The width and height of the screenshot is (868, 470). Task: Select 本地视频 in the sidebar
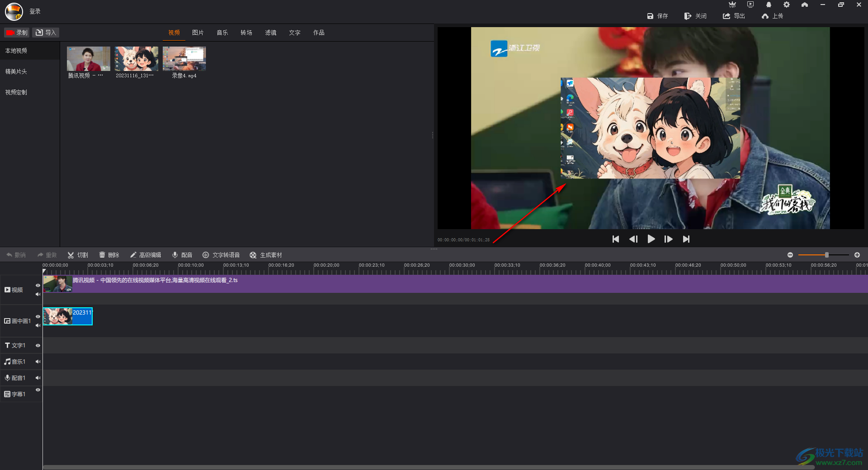30,51
